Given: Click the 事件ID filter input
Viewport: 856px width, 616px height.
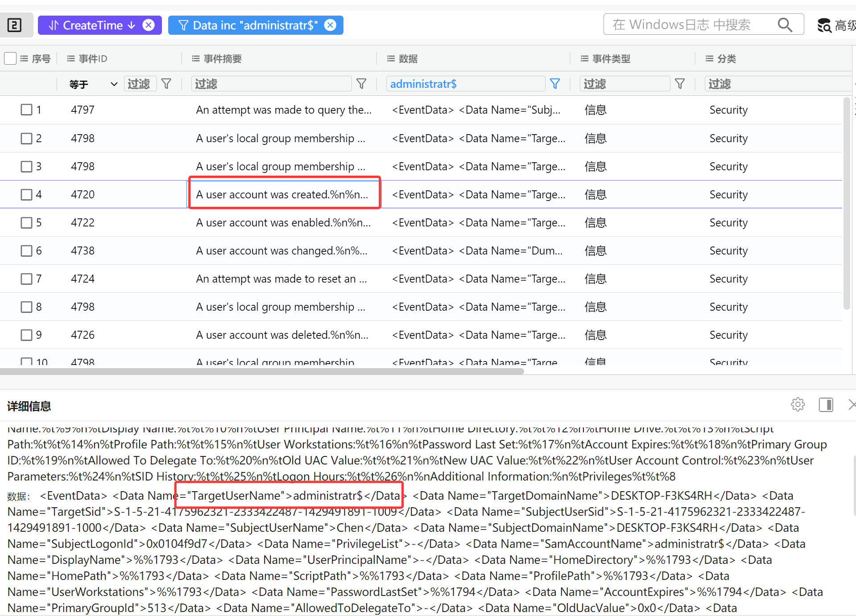Looking at the screenshot, I should [x=140, y=84].
